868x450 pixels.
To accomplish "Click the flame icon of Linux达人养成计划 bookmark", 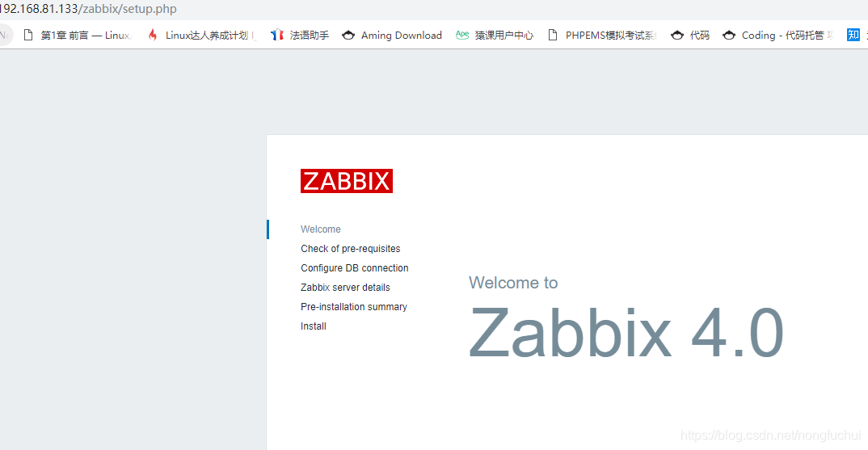I will click(x=153, y=36).
